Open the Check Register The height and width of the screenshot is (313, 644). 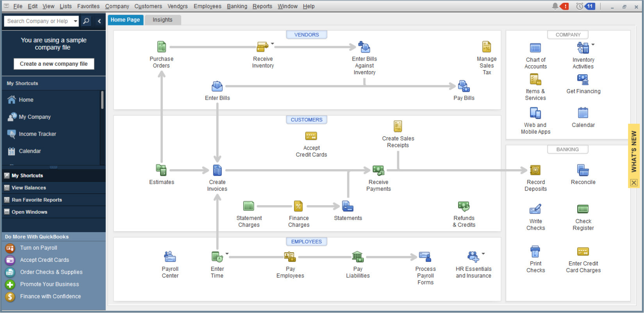point(583,209)
